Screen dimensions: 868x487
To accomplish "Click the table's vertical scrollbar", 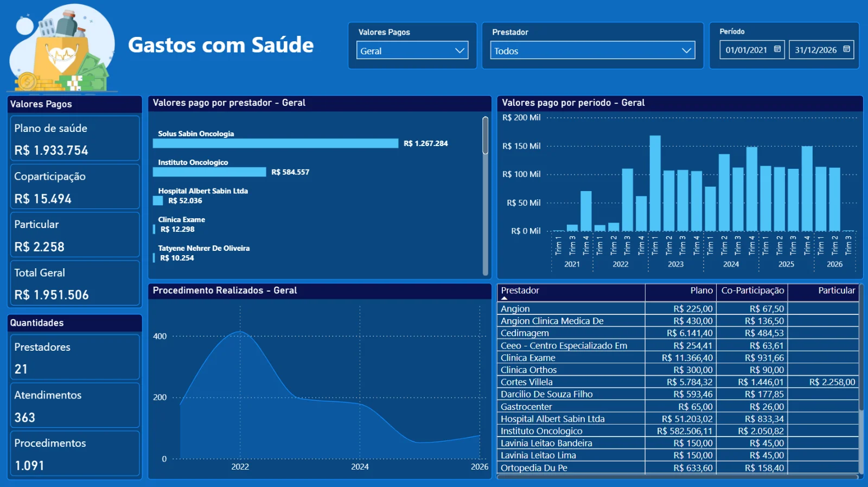I will click(x=861, y=347).
